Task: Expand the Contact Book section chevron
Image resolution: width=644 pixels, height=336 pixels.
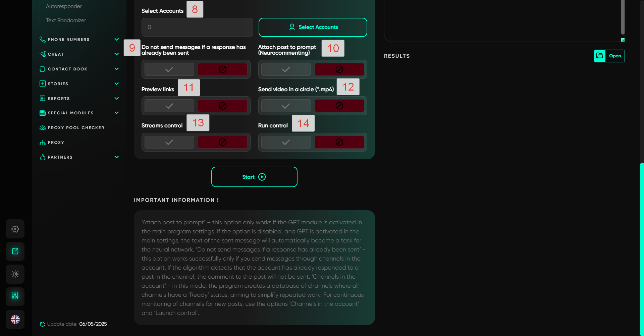Action: (116, 69)
